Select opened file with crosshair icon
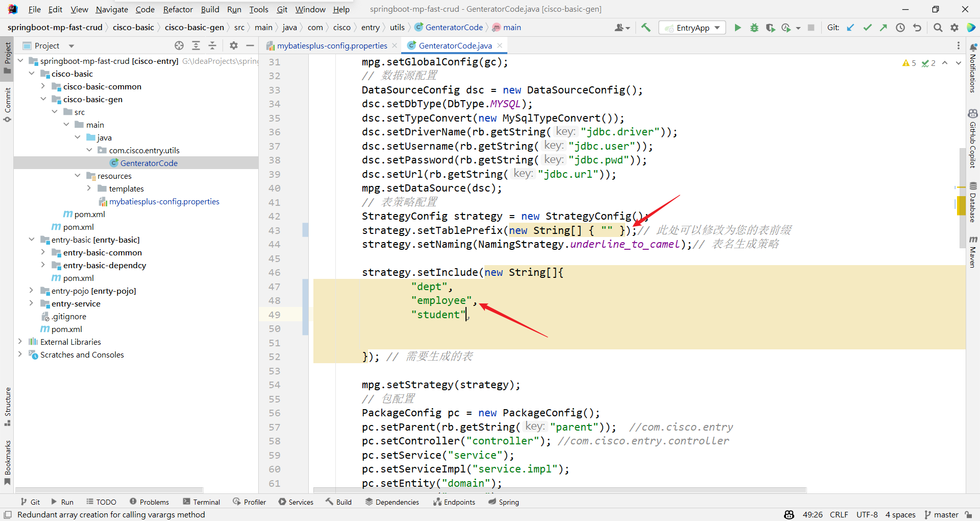The height and width of the screenshot is (521, 980). point(179,45)
